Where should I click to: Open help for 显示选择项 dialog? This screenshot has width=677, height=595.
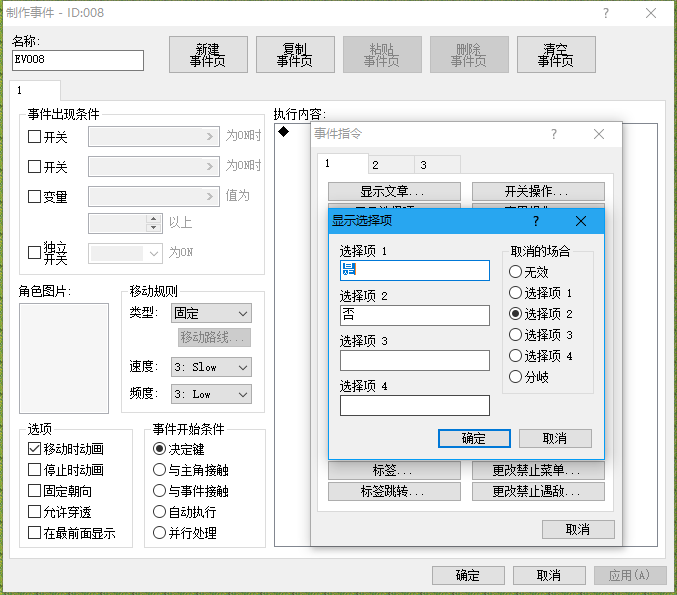536,221
